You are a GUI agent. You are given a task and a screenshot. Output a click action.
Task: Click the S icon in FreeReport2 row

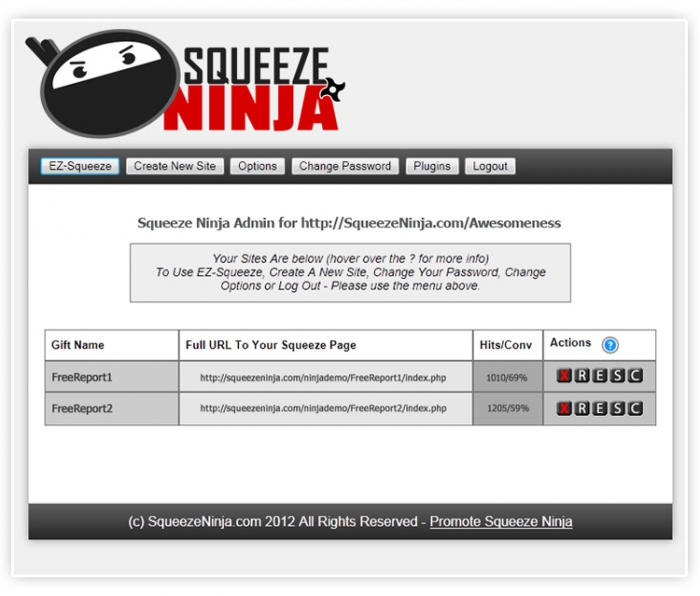tap(617, 408)
